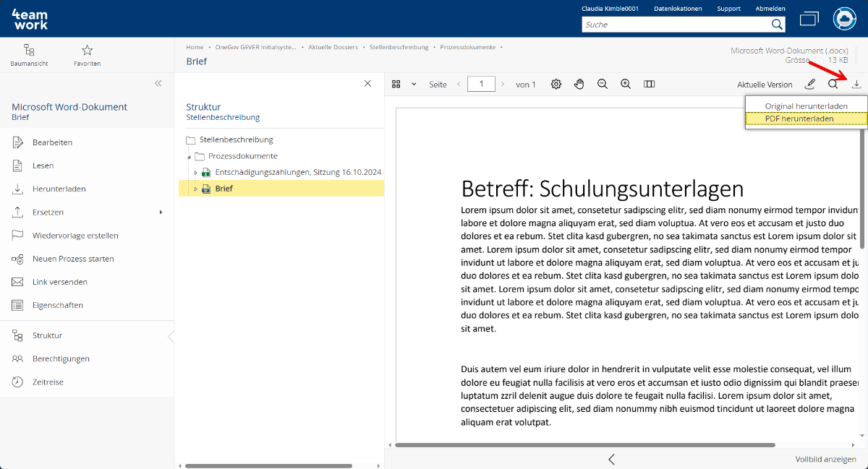This screenshot has height=469, width=868.
Task: Open the thumbnail grid view in viewer toolbar
Action: pyautogui.click(x=396, y=84)
